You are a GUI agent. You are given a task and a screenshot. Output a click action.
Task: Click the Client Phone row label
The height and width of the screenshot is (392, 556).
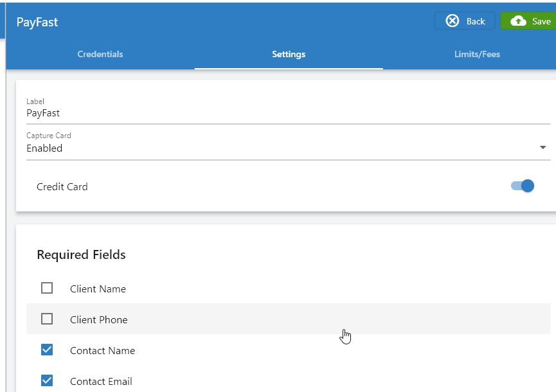tap(98, 319)
